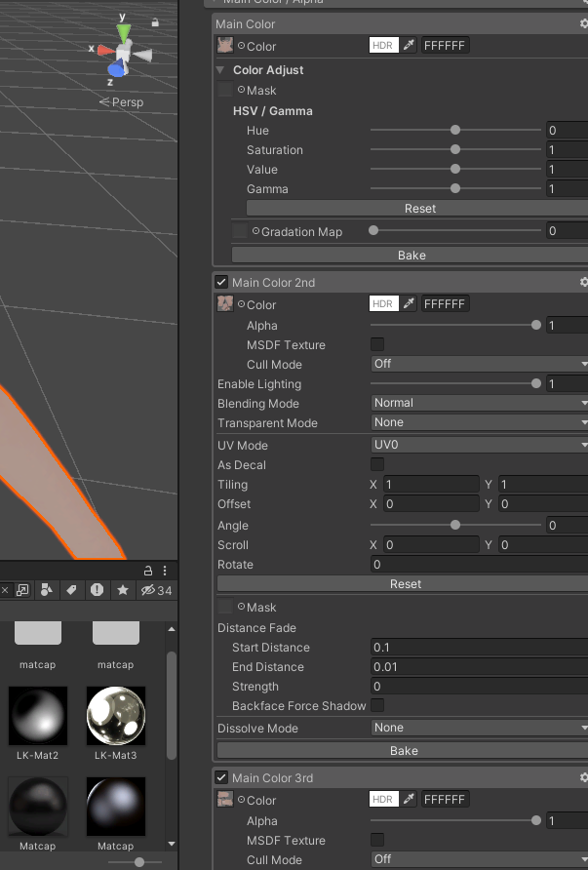This screenshot has width=588, height=870.
Task: Disable the Main Color 2nd checkbox
Action: click(x=221, y=282)
